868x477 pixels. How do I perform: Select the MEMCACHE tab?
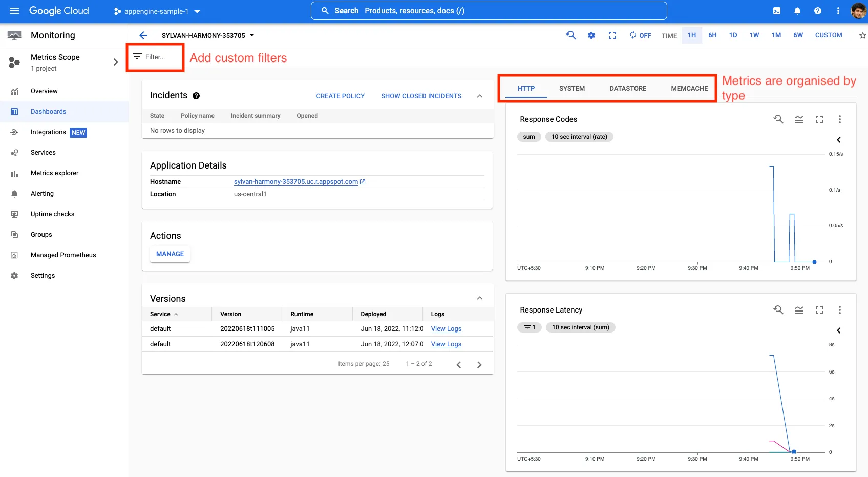point(688,88)
